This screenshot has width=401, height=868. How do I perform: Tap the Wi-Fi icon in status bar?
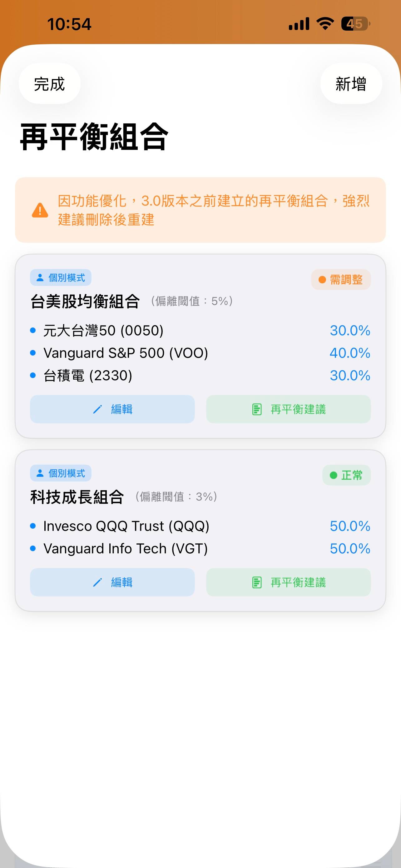pyautogui.click(x=325, y=24)
